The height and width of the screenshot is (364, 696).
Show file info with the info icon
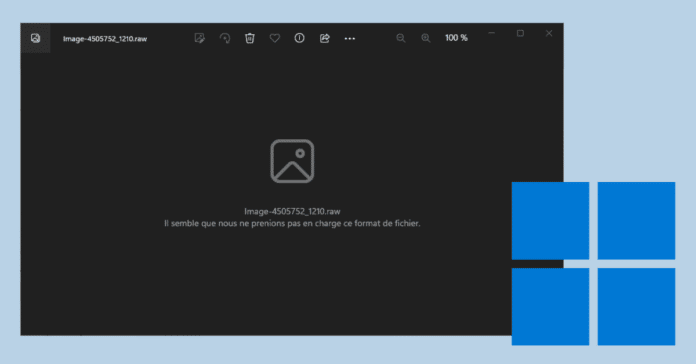(300, 38)
